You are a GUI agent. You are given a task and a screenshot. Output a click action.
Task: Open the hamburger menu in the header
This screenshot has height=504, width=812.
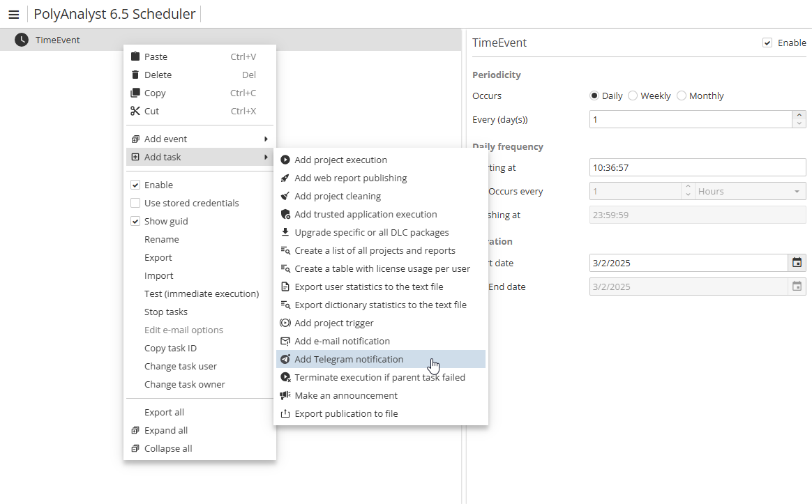(x=13, y=15)
